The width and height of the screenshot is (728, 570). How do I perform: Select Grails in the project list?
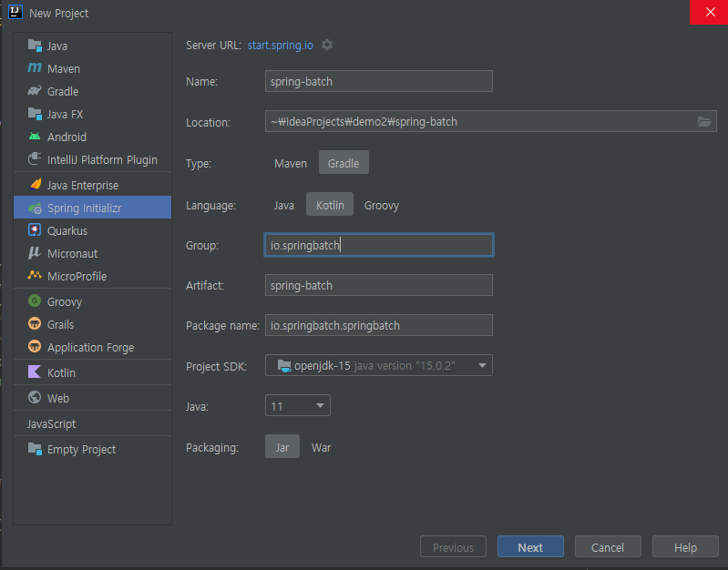(x=92, y=324)
